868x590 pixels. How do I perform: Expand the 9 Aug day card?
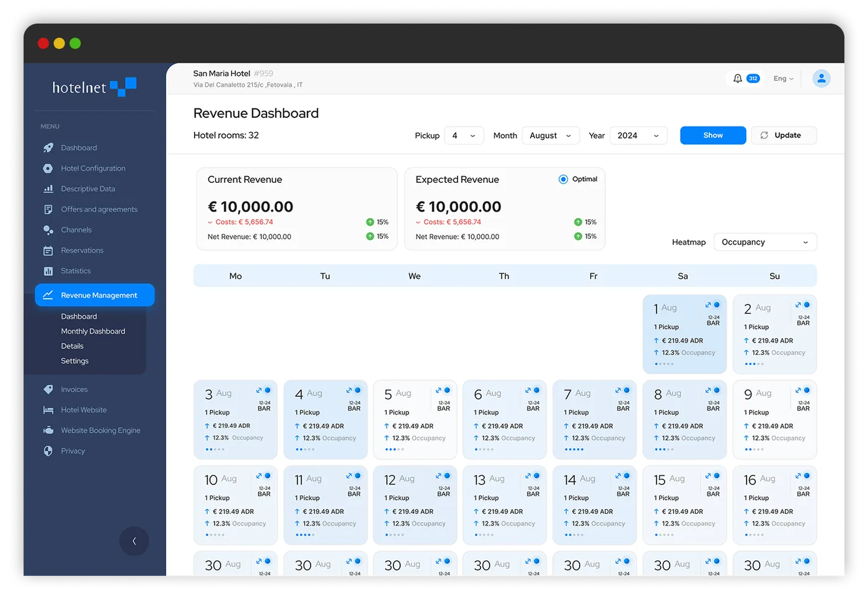click(x=799, y=390)
